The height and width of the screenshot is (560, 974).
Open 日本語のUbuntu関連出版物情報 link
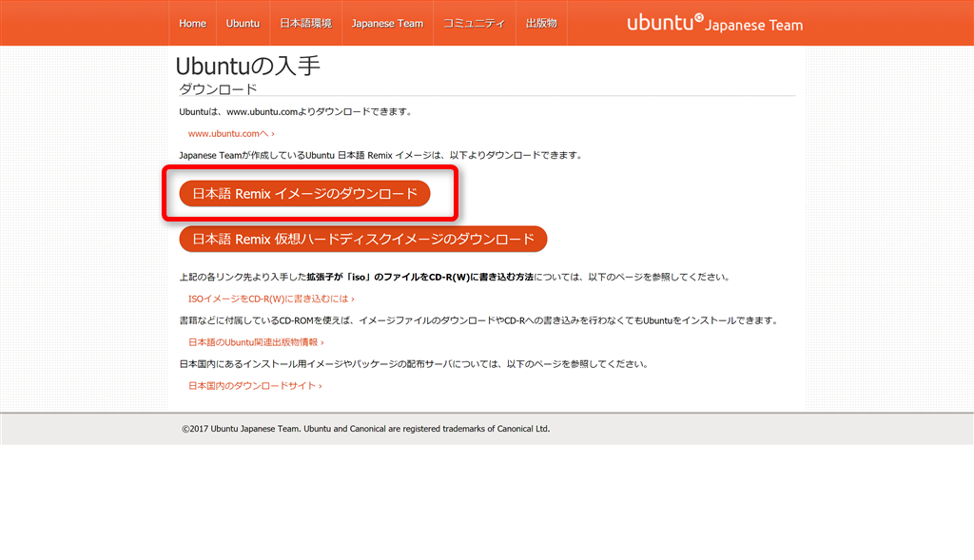tap(256, 342)
